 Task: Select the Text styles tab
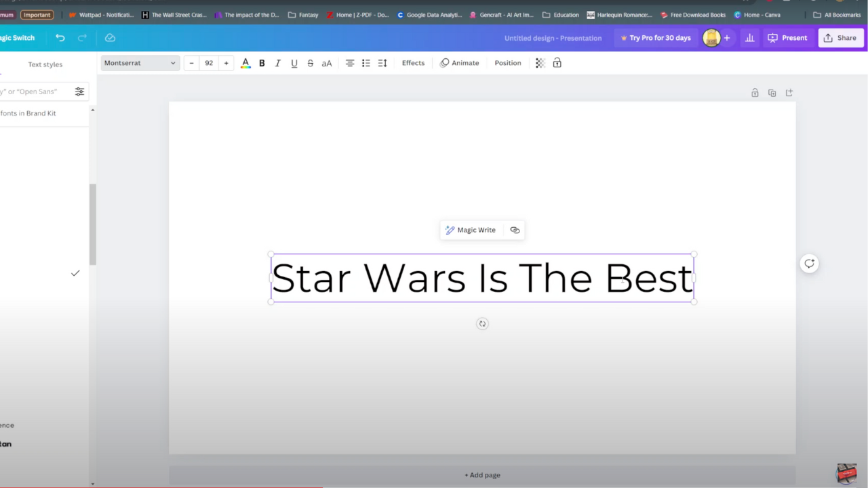pos(45,64)
